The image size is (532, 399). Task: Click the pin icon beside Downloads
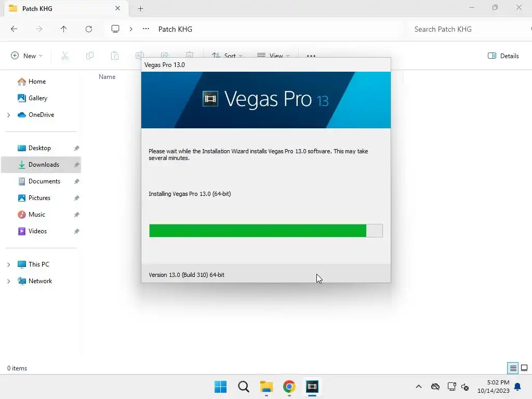(x=77, y=165)
